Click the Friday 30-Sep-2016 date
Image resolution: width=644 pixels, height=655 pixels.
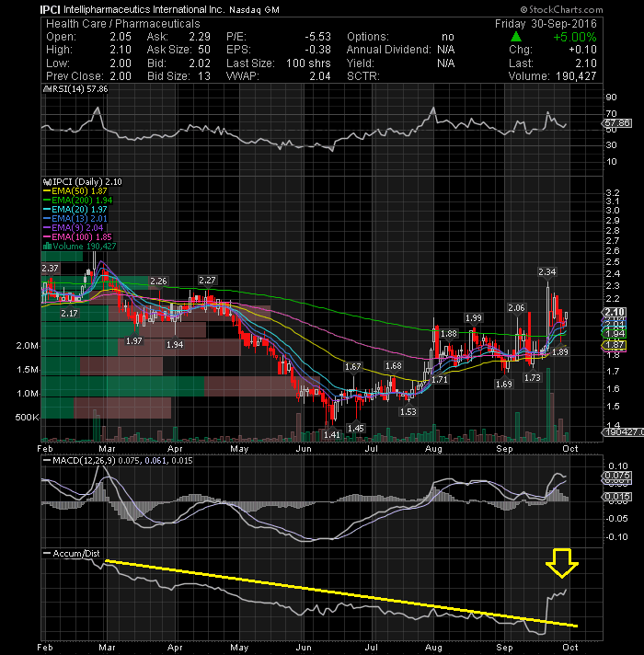[546, 24]
